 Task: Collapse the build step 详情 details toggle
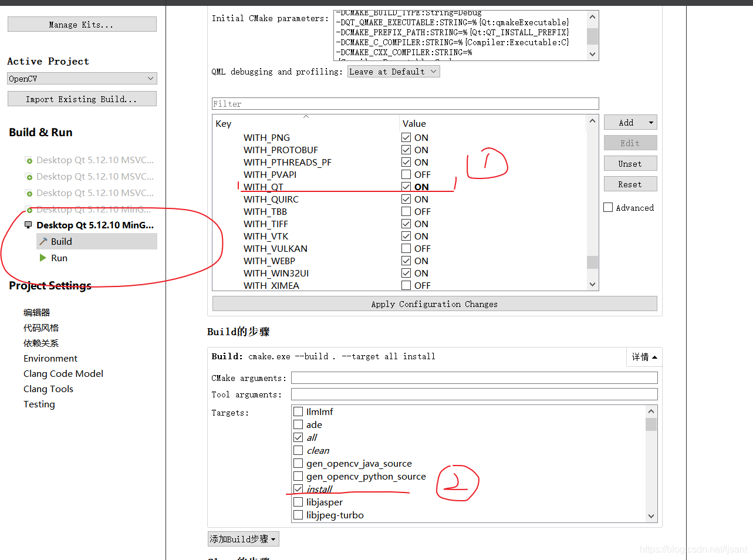tap(644, 357)
